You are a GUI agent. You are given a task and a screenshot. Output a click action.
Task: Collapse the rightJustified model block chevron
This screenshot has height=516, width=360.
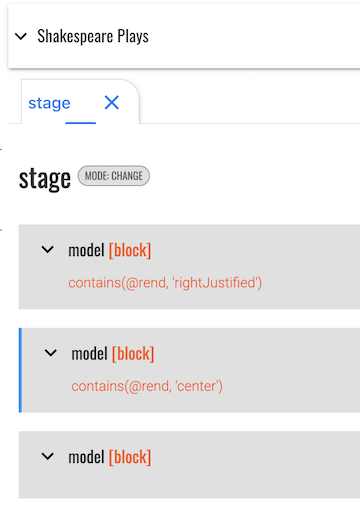pos(48,249)
